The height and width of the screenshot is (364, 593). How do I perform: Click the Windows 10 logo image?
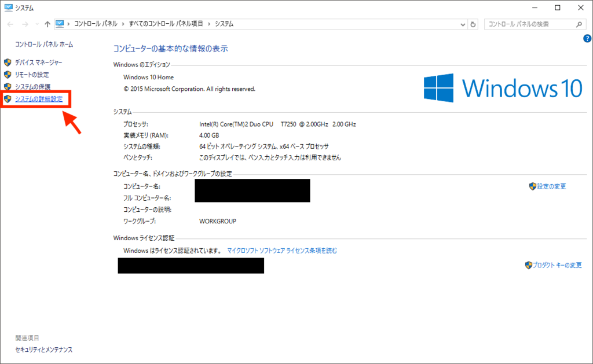point(503,88)
